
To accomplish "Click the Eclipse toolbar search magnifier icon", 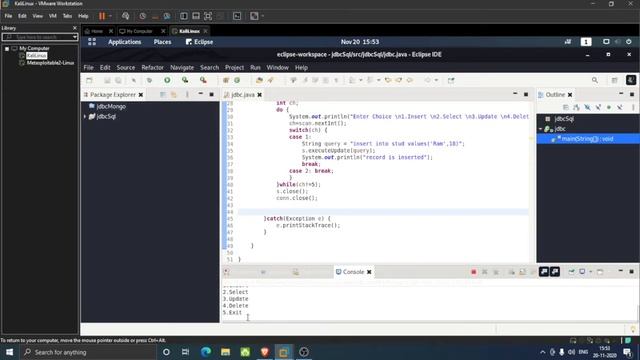I will pyautogui.click(x=595, y=80).
